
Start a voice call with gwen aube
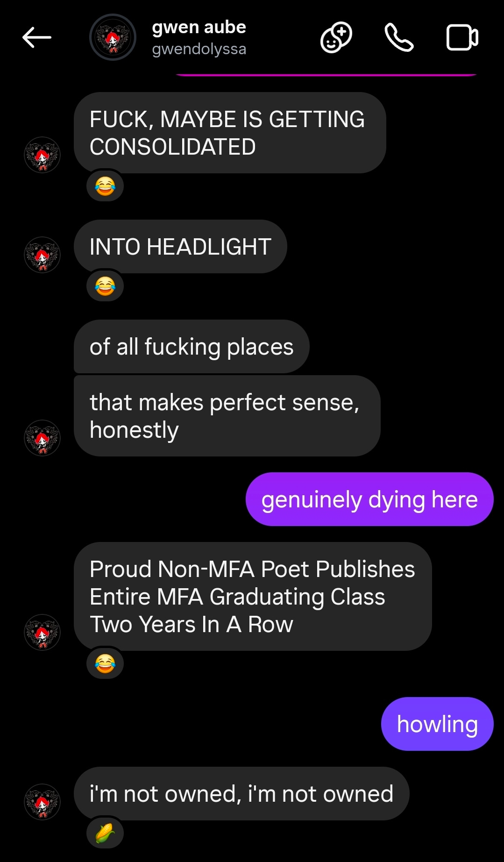[399, 37]
